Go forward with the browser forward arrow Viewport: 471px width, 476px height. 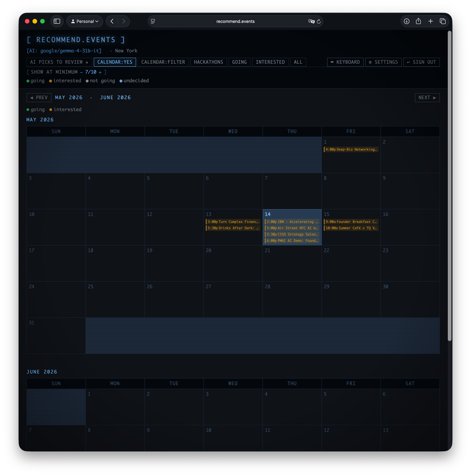coord(124,21)
